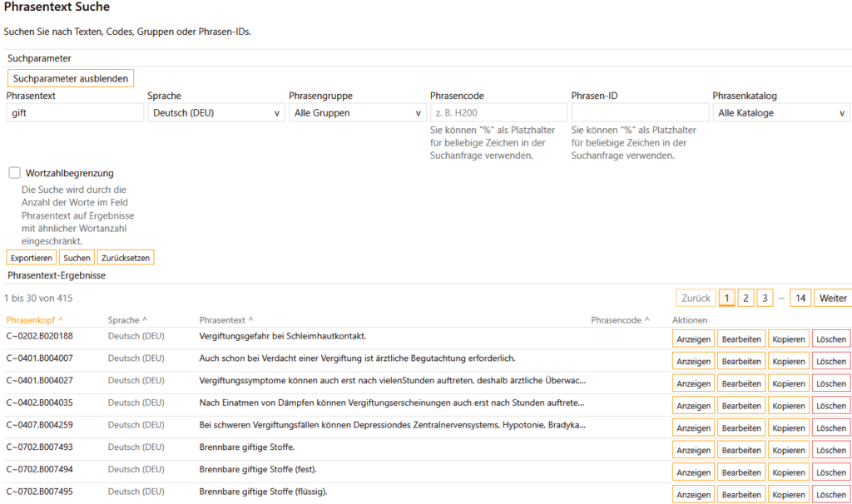Image resolution: width=852 pixels, height=504 pixels.
Task: Click Bearbeiten for C~0202.B020188
Action: [x=741, y=338]
